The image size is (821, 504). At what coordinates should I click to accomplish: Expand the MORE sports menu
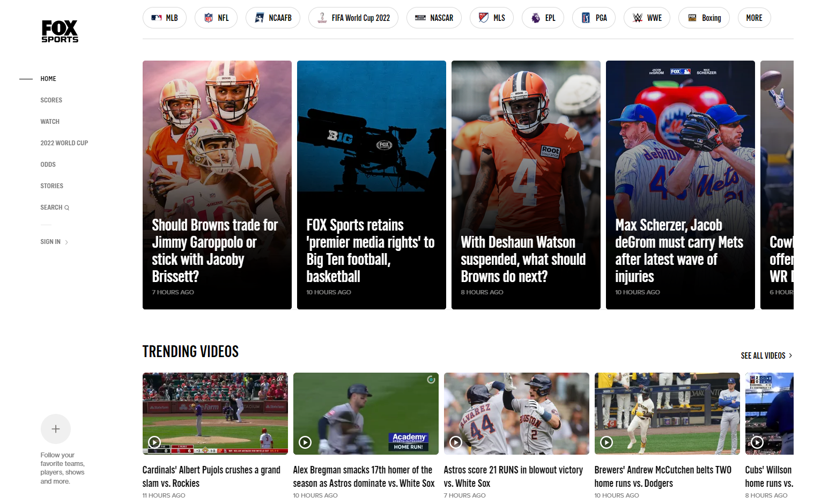pos(754,18)
